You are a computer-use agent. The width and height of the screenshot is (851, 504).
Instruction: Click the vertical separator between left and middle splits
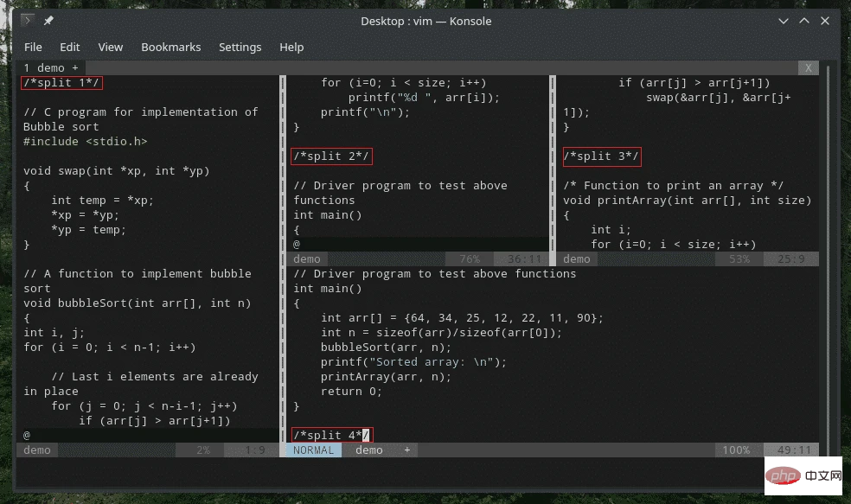(x=283, y=259)
